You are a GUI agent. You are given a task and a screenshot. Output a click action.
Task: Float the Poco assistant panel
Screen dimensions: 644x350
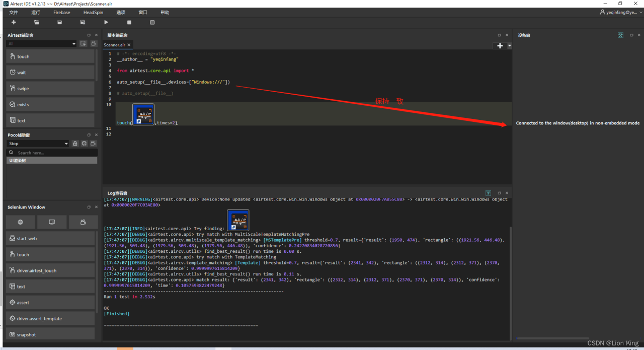89,135
